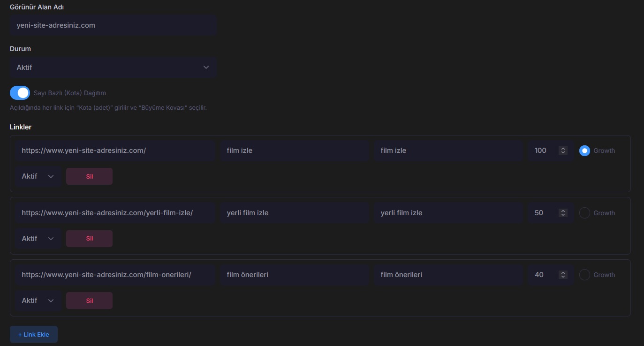Click first 'film önerileri' keyword field

coord(295,275)
